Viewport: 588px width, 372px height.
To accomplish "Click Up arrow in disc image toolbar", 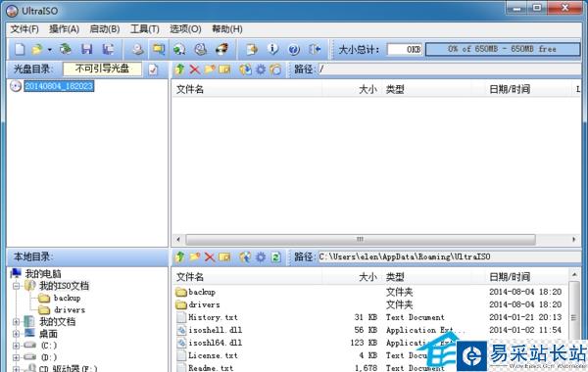I will [x=180, y=69].
